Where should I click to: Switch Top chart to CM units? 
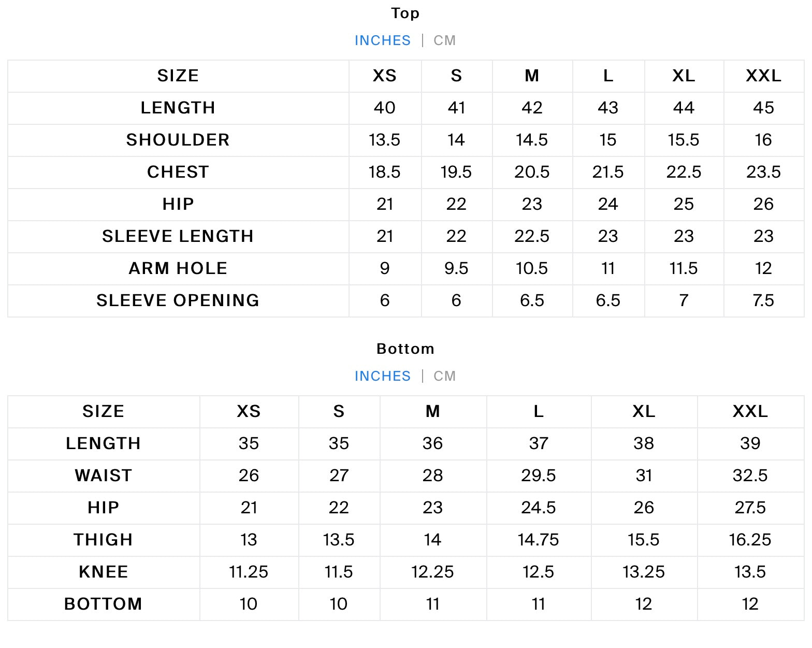444,40
